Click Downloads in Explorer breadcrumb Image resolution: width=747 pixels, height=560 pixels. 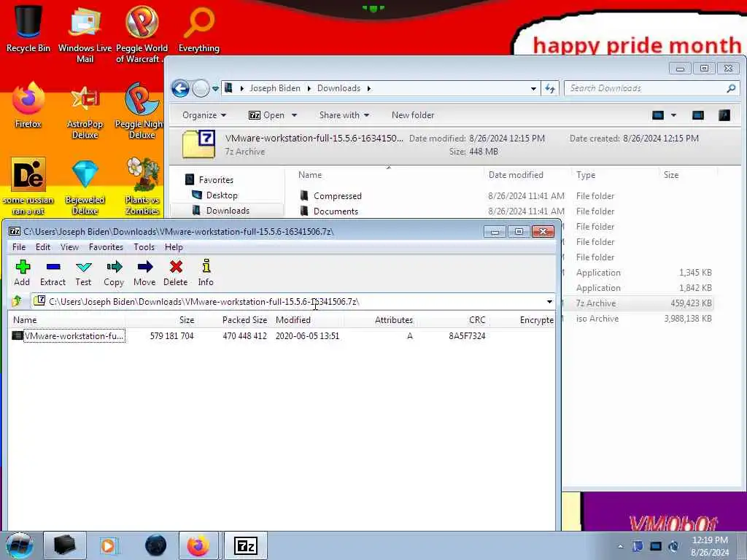click(x=338, y=88)
